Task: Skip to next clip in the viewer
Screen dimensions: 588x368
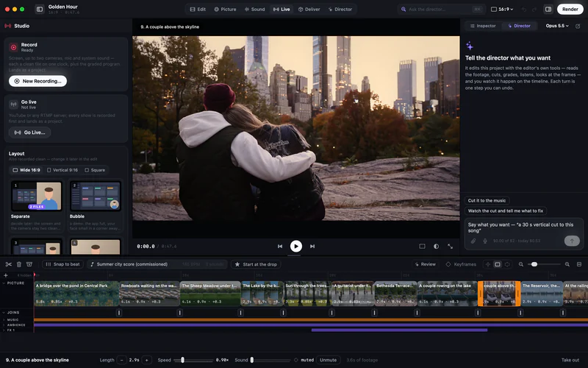Action: coord(312,247)
